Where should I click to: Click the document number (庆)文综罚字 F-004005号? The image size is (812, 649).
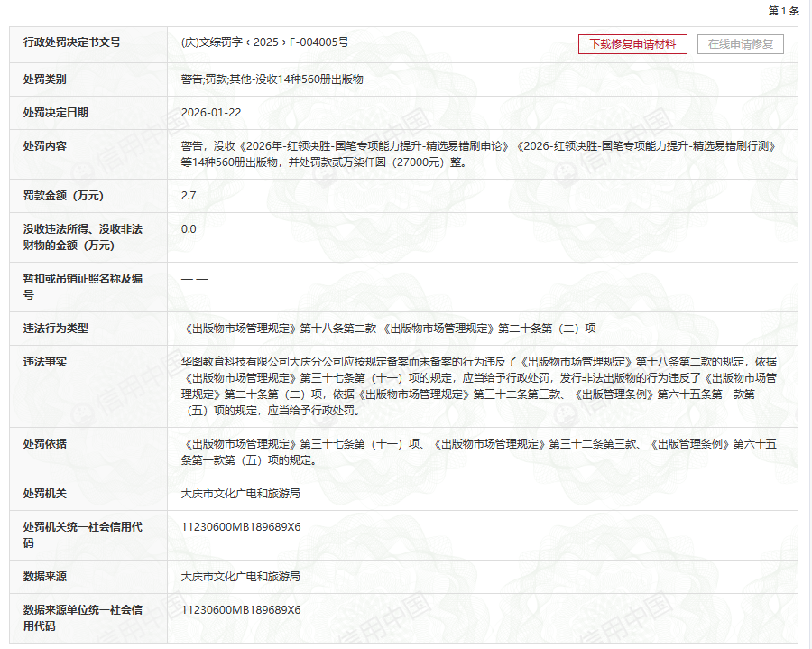pyautogui.click(x=265, y=42)
